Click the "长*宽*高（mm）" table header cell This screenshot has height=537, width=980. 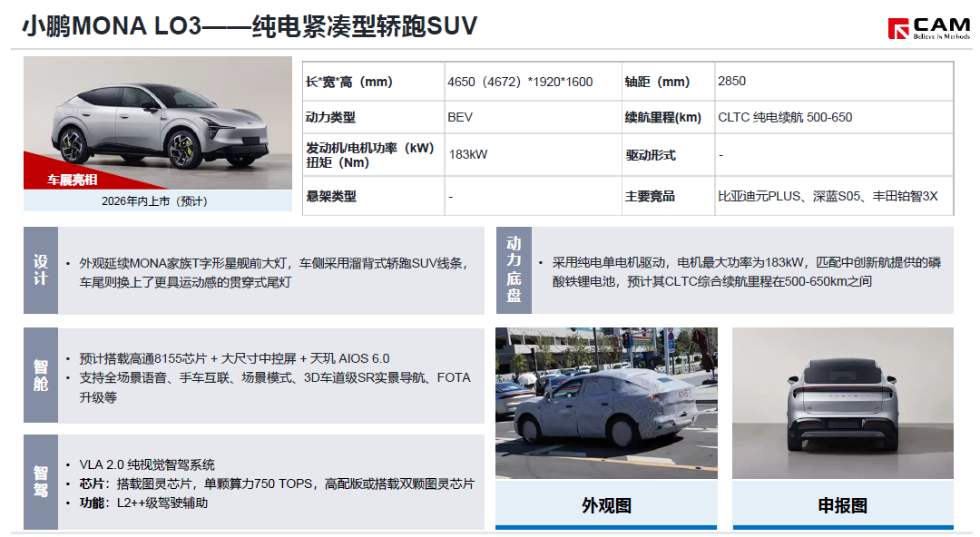point(373,82)
